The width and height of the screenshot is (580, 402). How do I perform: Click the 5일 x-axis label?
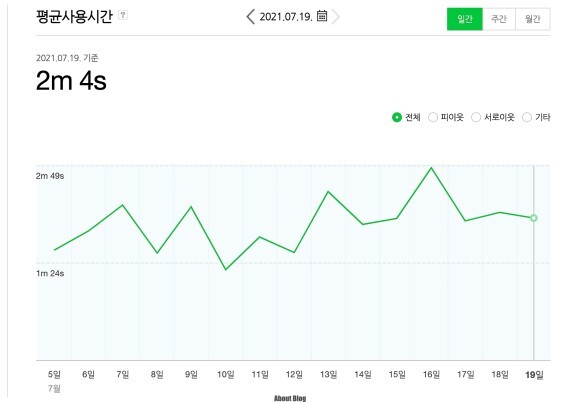pos(54,375)
